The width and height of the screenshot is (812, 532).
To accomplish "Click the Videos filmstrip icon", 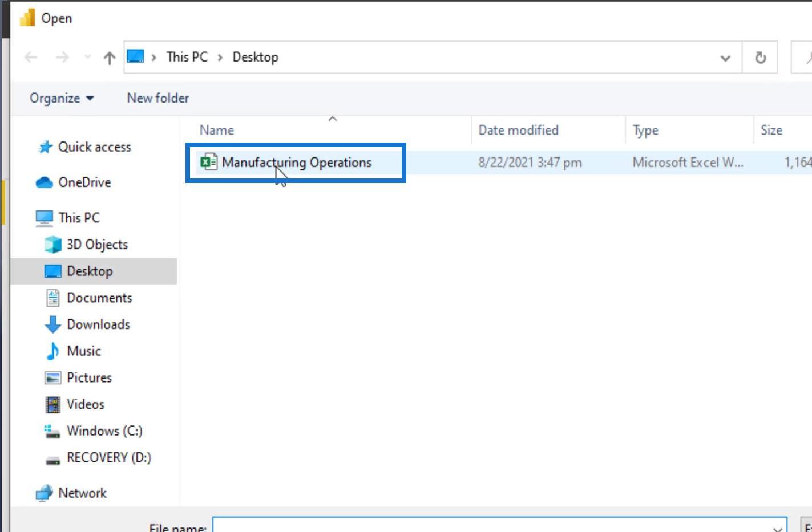I will coord(52,405).
